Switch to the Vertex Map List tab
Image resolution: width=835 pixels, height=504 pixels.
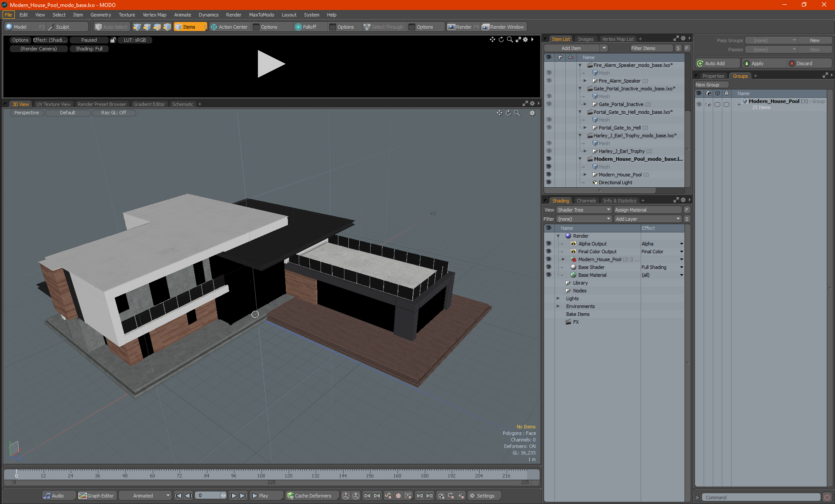pyautogui.click(x=618, y=39)
